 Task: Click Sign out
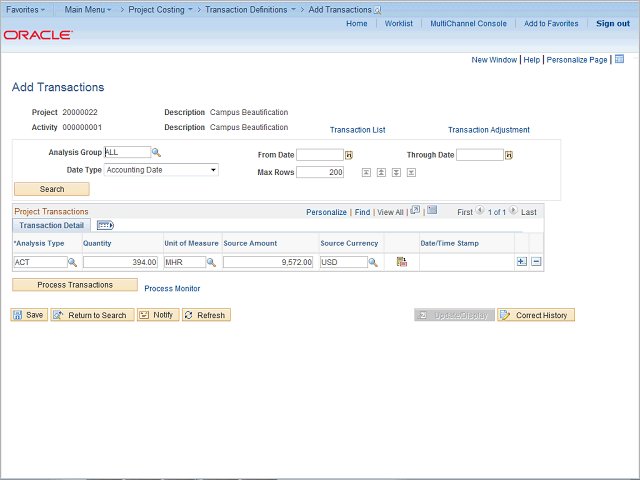[613, 24]
